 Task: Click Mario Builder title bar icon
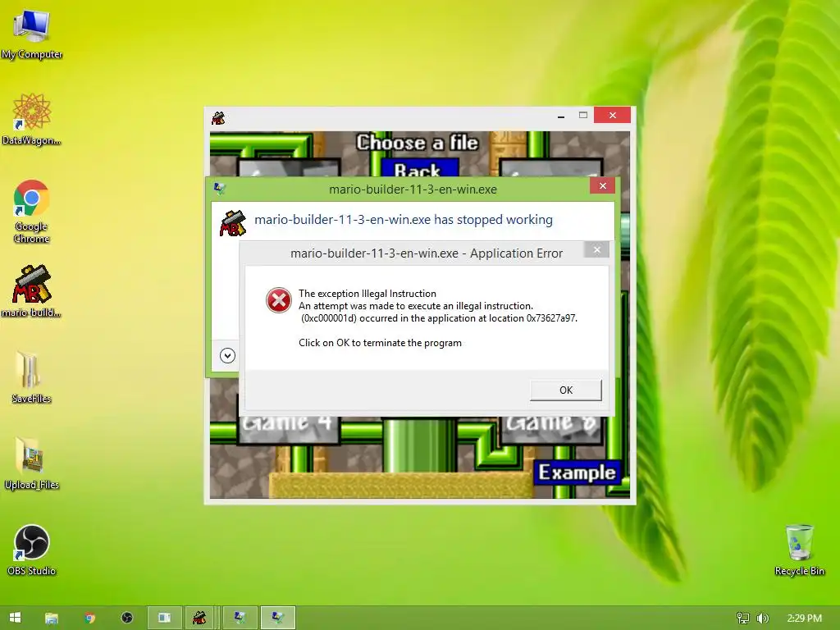click(x=218, y=118)
